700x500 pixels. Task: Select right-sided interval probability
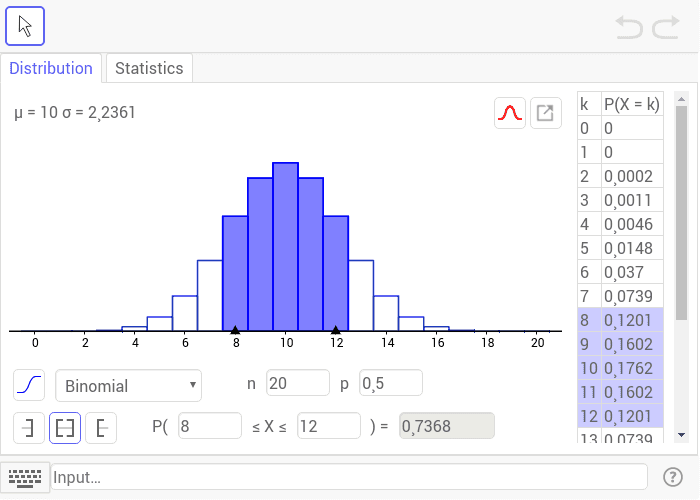101,428
